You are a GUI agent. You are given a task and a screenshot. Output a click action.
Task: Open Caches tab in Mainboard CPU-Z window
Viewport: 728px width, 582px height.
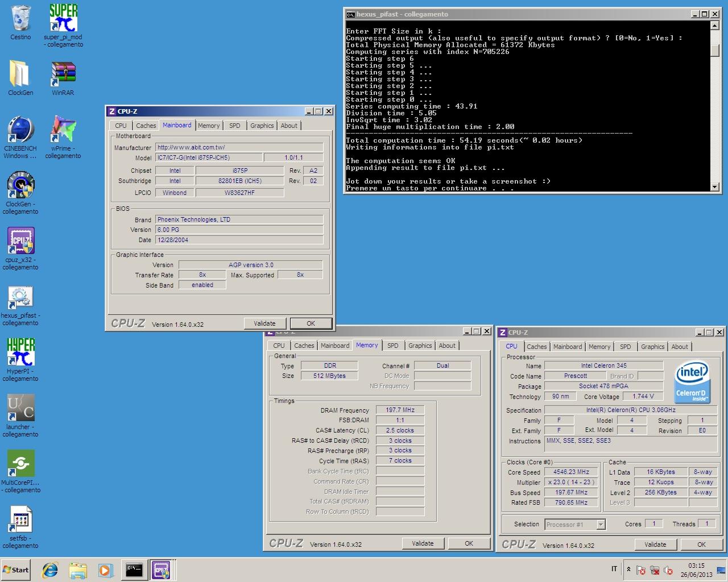pos(146,126)
